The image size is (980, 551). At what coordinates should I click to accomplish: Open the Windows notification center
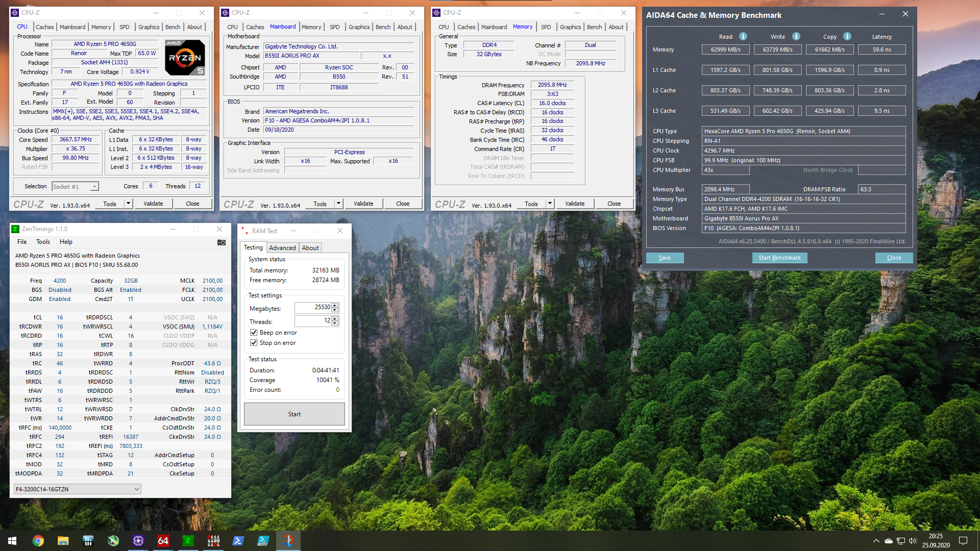pyautogui.click(x=963, y=541)
